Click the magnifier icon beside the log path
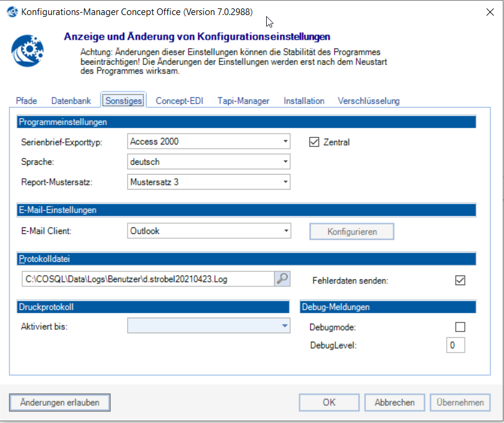 [282, 279]
